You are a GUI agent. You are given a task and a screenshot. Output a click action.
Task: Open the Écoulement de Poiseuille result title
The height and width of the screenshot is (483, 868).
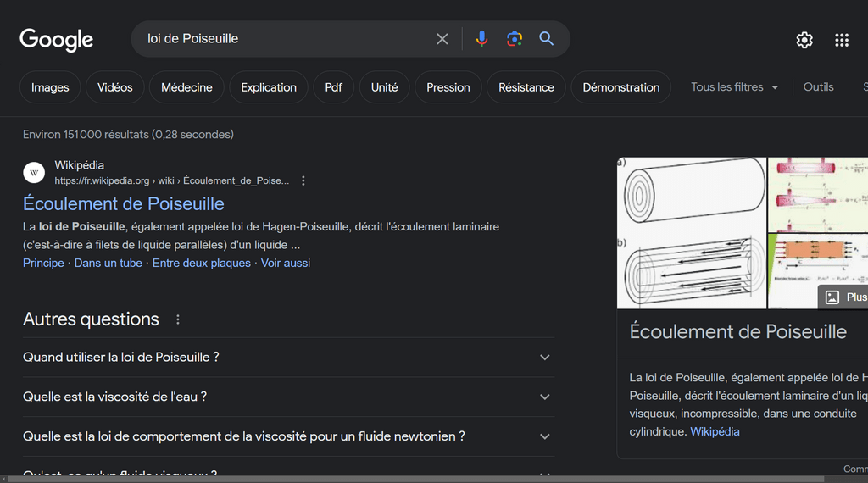(124, 203)
